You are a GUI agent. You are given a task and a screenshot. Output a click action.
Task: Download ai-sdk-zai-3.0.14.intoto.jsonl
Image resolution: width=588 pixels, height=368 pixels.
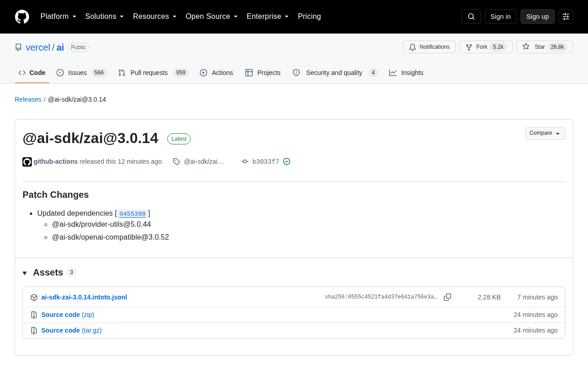[84, 297]
